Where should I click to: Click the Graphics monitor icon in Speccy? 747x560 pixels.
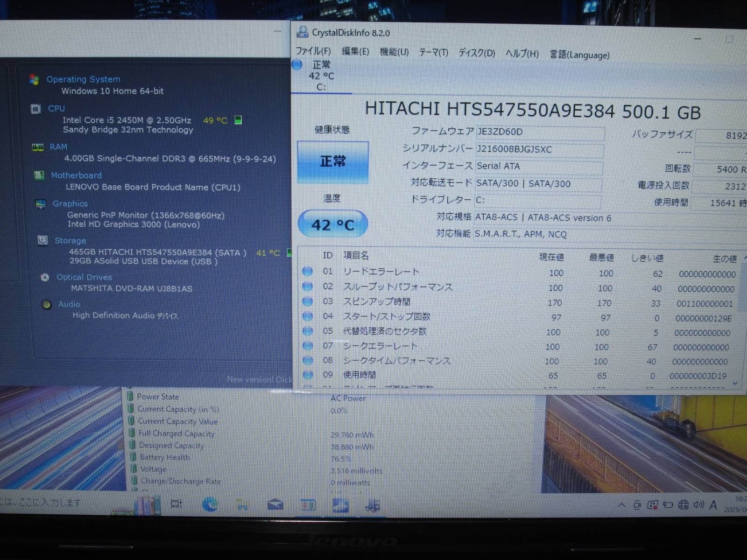tap(41, 203)
